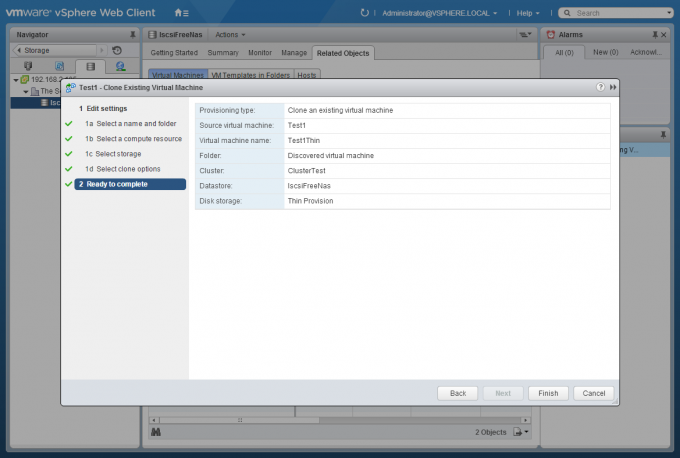The width and height of the screenshot is (680, 458).
Task: Click the find binoculars icon below list
Action: (x=156, y=432)
